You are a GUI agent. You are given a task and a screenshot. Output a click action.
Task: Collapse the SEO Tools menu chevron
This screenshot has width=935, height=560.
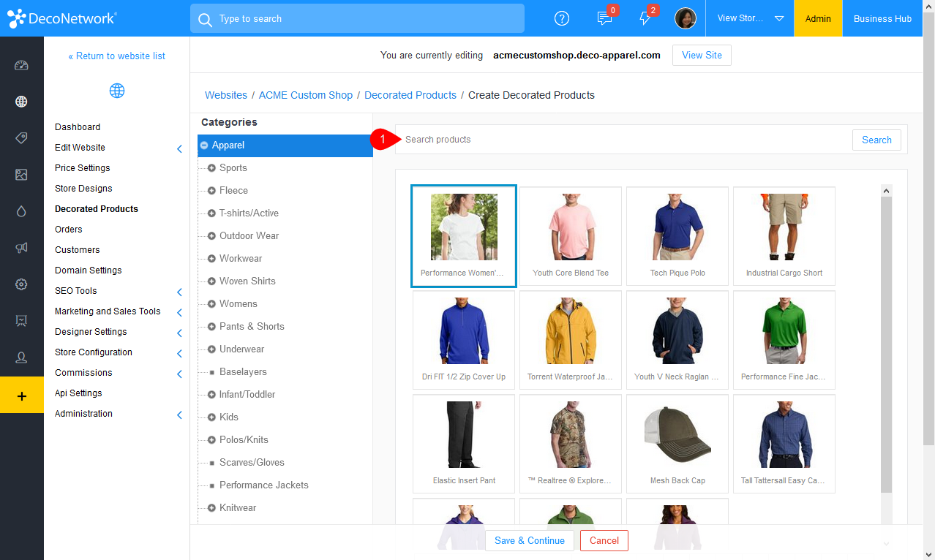click(179, 291)
